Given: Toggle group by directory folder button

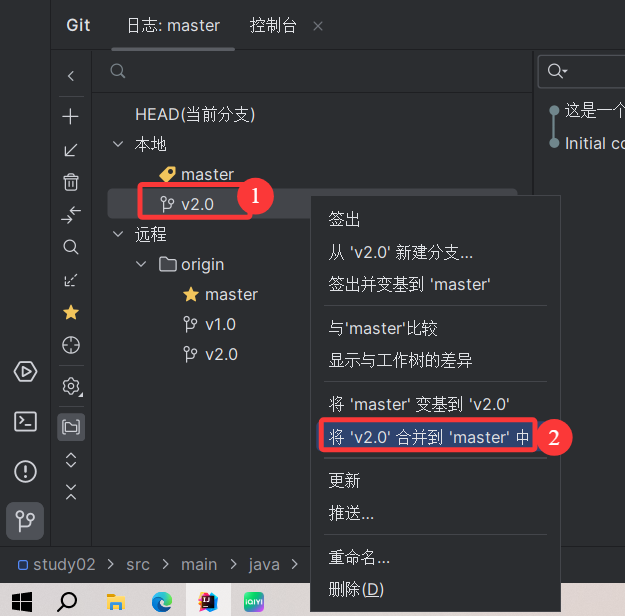Looking at the screenshot, I should pos(71,427).
